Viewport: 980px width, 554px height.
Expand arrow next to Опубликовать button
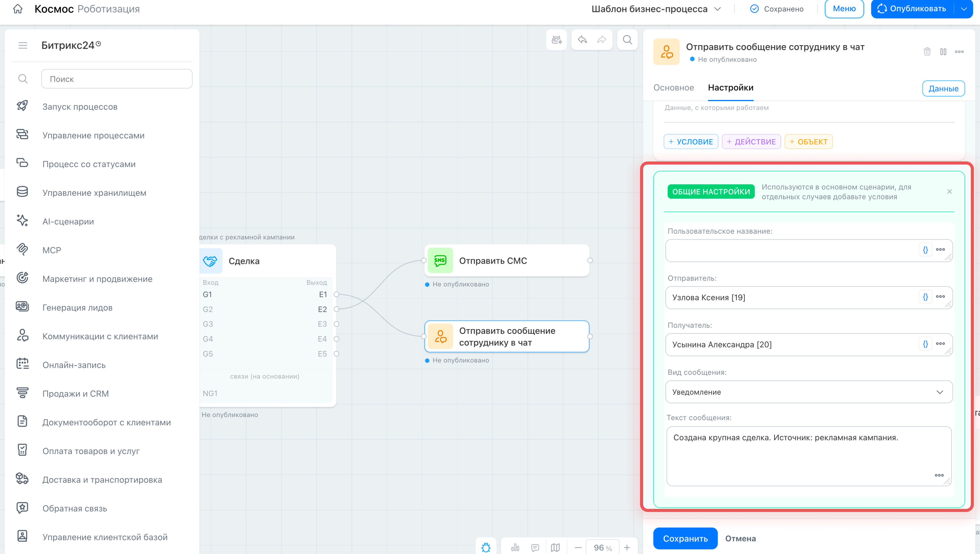tap(964, 9)
